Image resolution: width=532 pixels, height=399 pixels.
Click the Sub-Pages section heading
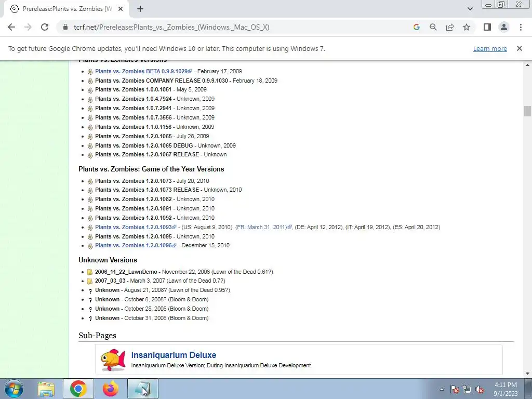point(97,335)
